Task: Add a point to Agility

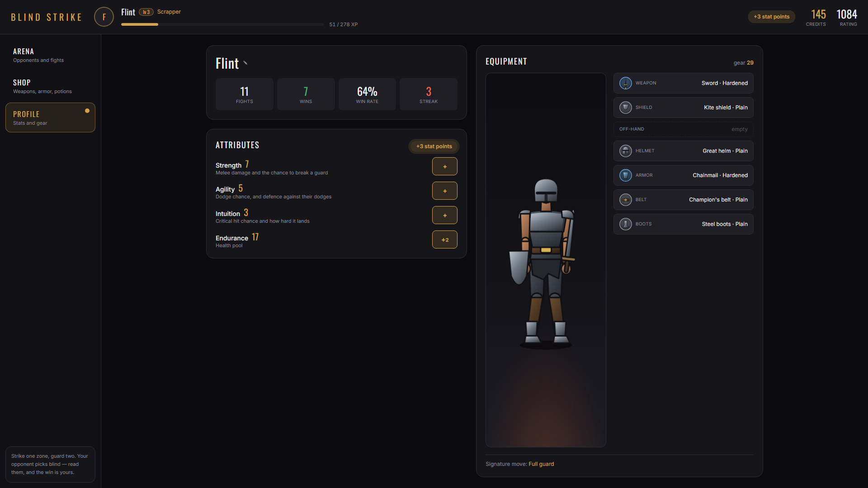Action: click(x=445, y=191)
